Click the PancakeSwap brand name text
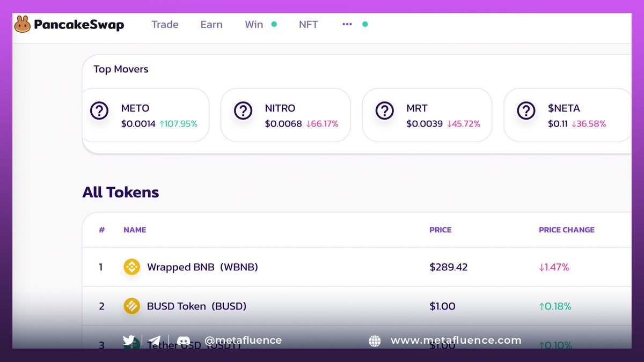 coord(79,25)
